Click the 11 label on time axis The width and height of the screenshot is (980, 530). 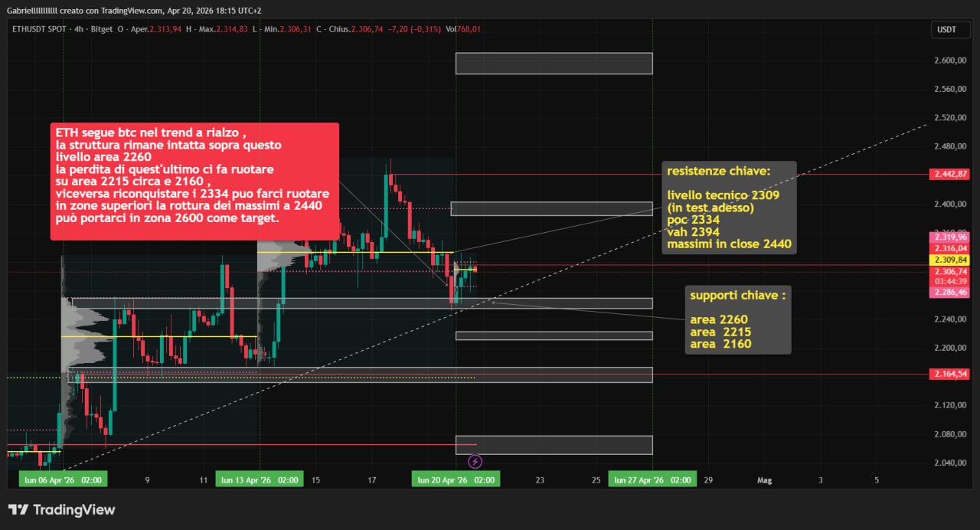[x=204, y=480]
